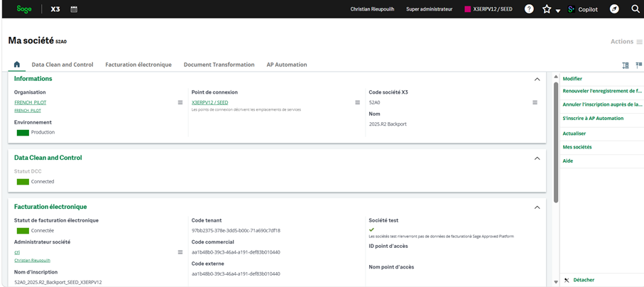
Task: Open menu icon for Administrateur société
Action: click(x=180, y=252)
